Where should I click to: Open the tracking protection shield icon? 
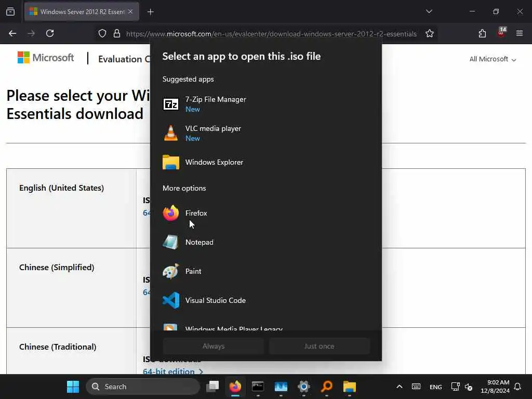(x=102, y=34)
